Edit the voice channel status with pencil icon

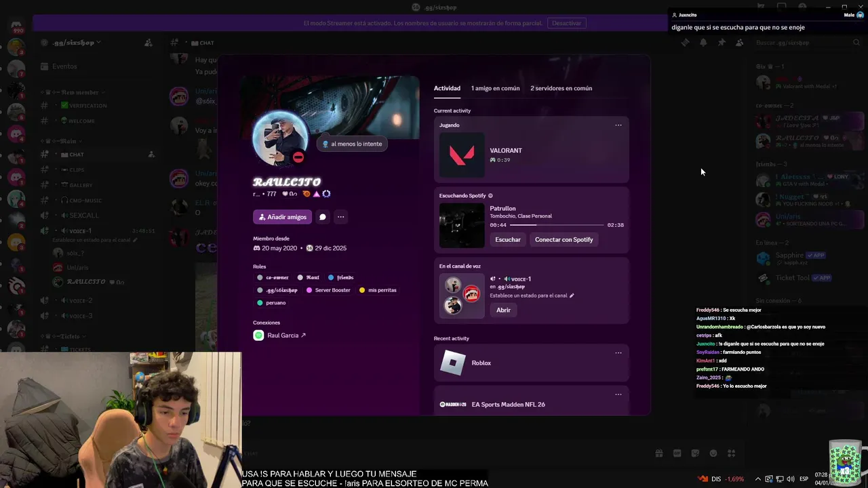point(572,296)
